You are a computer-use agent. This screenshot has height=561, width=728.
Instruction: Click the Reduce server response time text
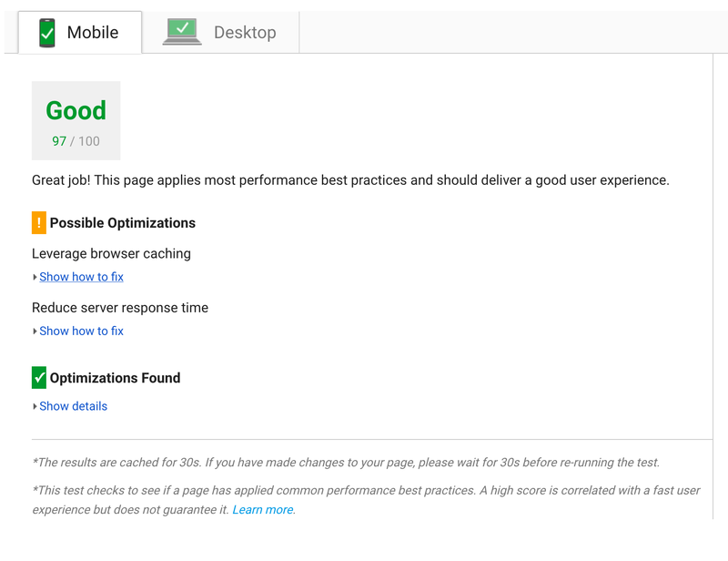pyautogui.click(x=120, y=308)
